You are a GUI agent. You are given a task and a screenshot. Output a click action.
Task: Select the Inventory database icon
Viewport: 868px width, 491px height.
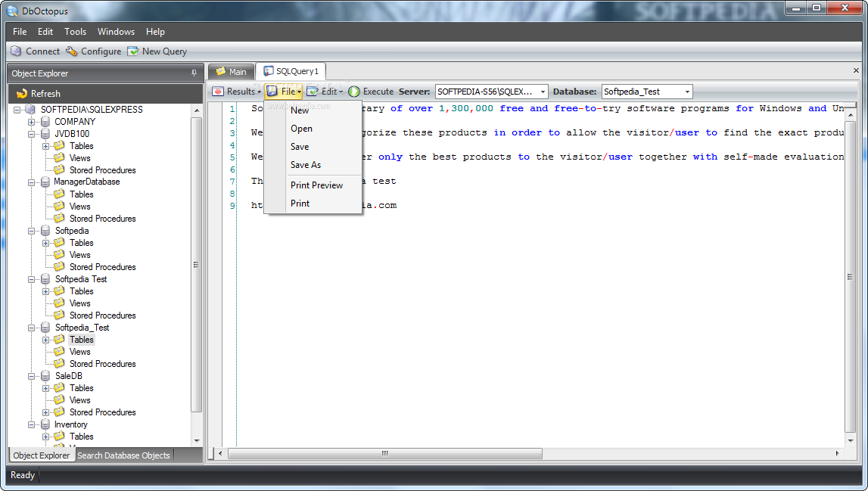tap(46, 424)
